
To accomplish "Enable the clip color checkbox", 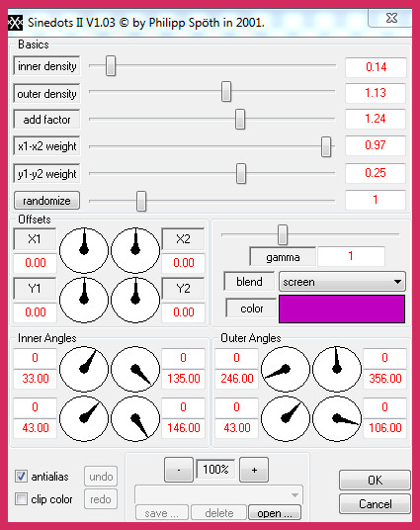I will coord(22,499).
